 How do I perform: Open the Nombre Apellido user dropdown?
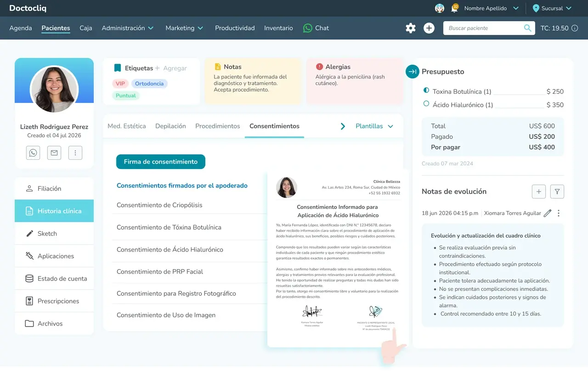(x=492, y=8)
